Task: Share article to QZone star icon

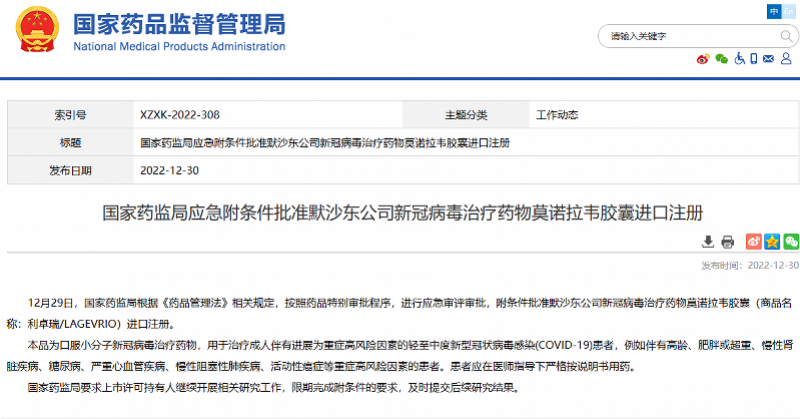Action: coord(772,241)
